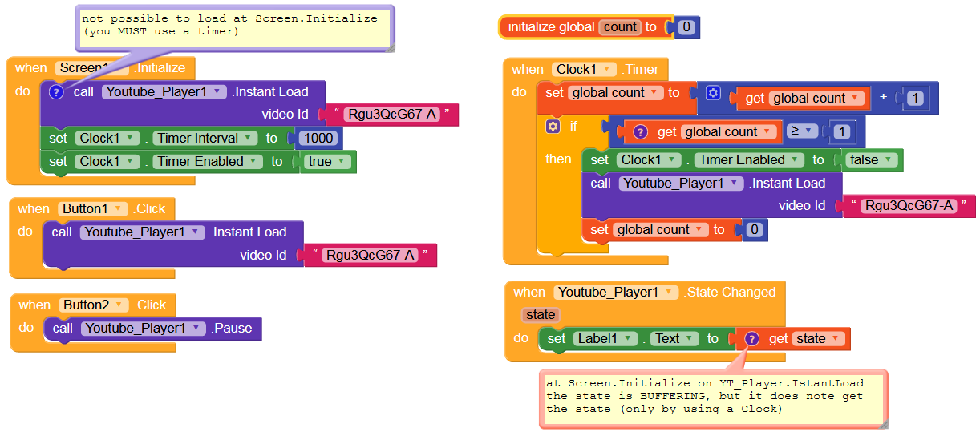Screen dimensions: 980x436
Task: Click the count variable name field
Action: [620, 27]
